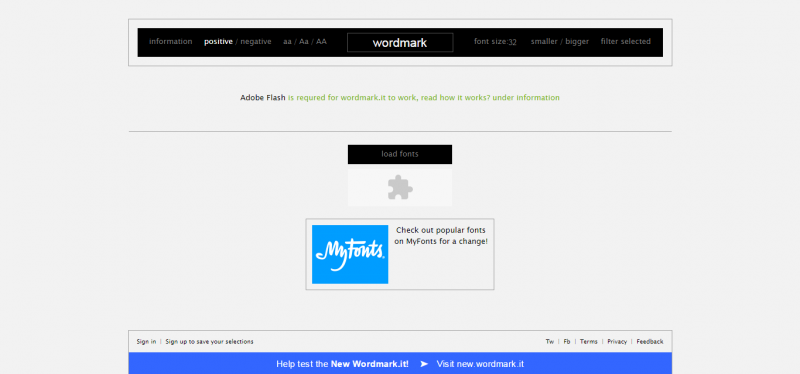Open the Fb Facebook link
800x374 pixels.
567,342
